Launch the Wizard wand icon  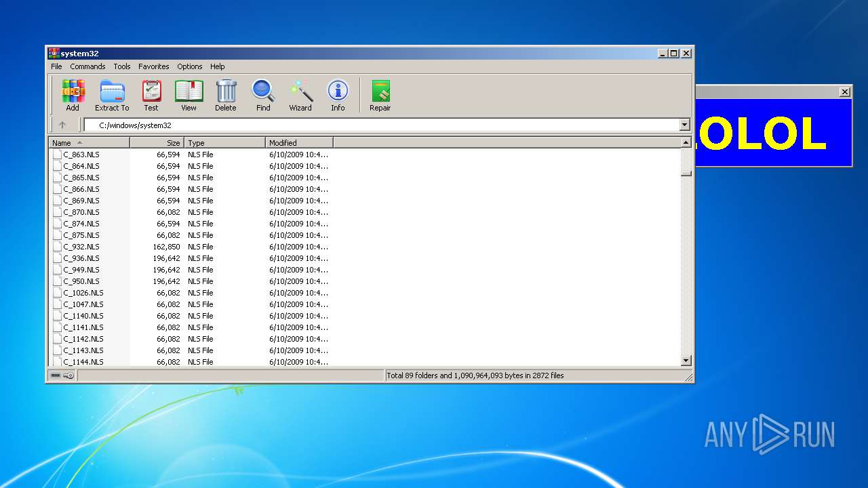pyautogui.click(x=300, y=91)
